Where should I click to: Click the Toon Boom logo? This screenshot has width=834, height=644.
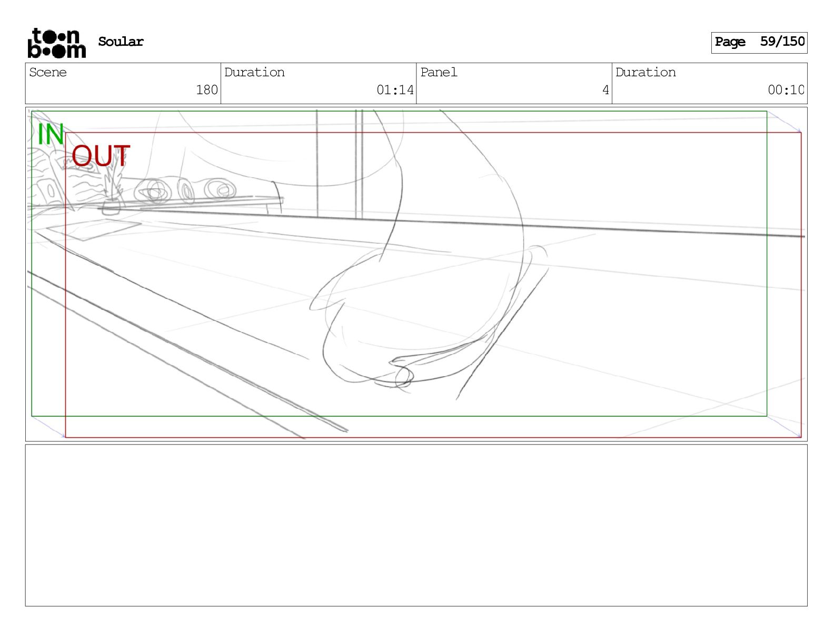56,43
